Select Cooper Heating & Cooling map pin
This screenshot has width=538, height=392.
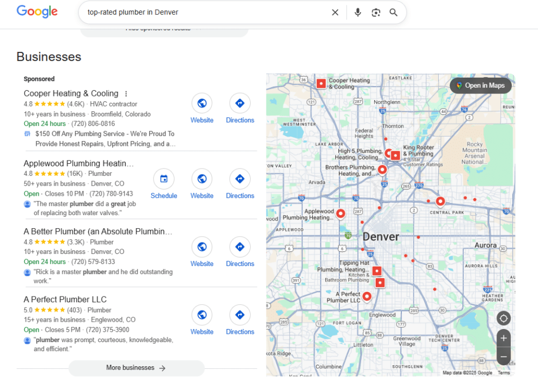(x=321, y=83)
